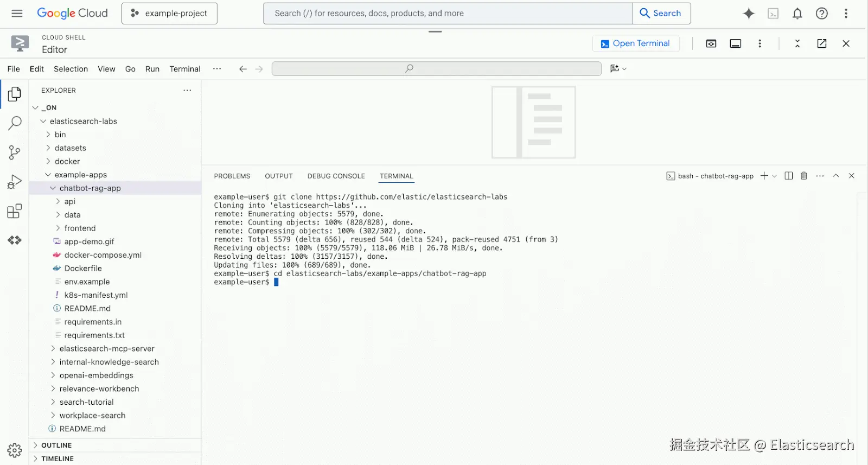Screen dimensions: 868x465
Task: Click the editor command center search box
Action: point(437,68)
